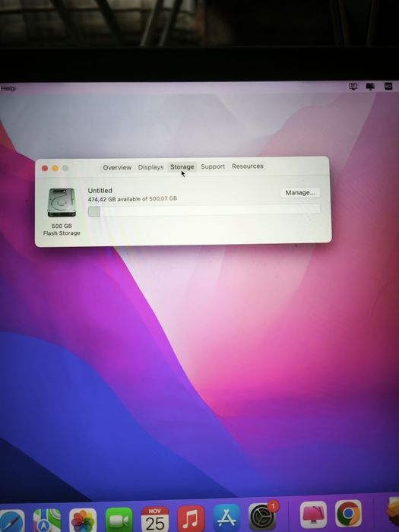Click the Manage... storage button
This screenshot has width=399, height=532.
(x=300, y=193)
